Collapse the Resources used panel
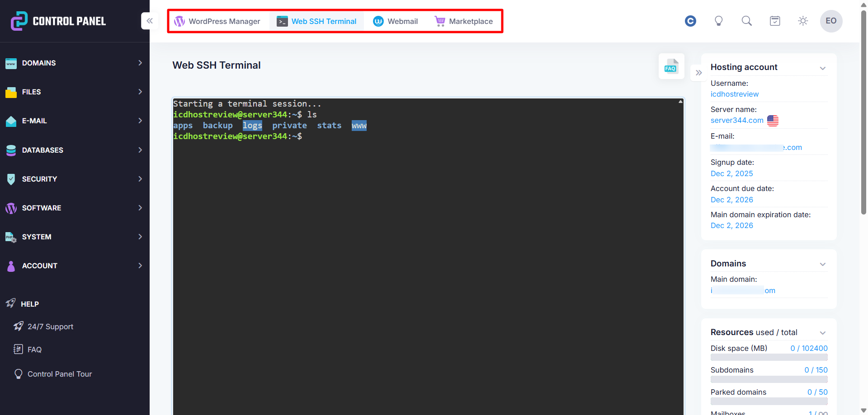Viewport: 868px width, 415px height. pyautogui.click(x=823, y=333)
